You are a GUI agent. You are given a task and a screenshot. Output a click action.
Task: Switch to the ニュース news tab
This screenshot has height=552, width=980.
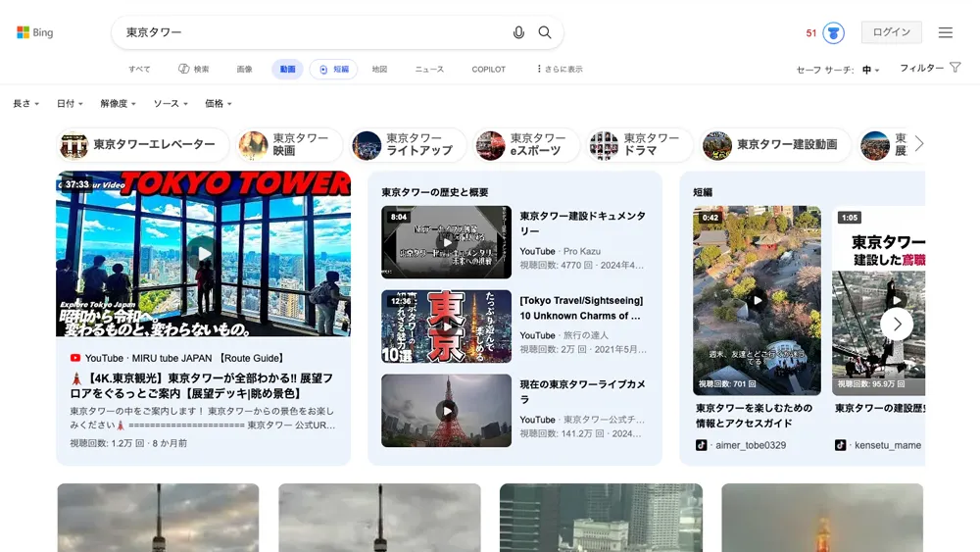point(429,70)
